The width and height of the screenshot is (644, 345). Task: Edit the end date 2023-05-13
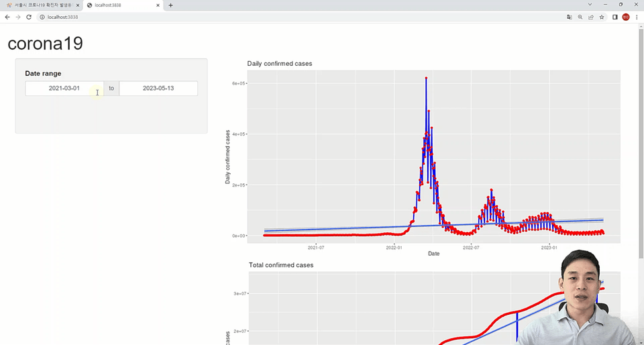158,89
